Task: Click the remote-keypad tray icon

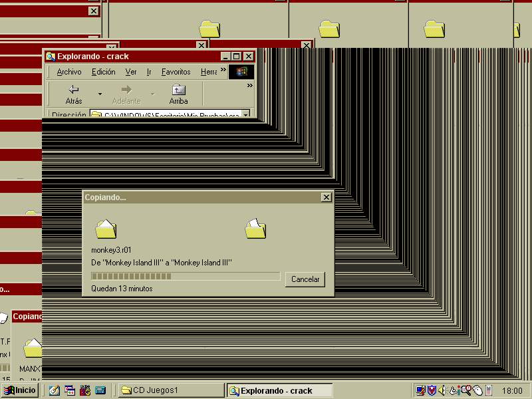Action: (x=489, y=390)
